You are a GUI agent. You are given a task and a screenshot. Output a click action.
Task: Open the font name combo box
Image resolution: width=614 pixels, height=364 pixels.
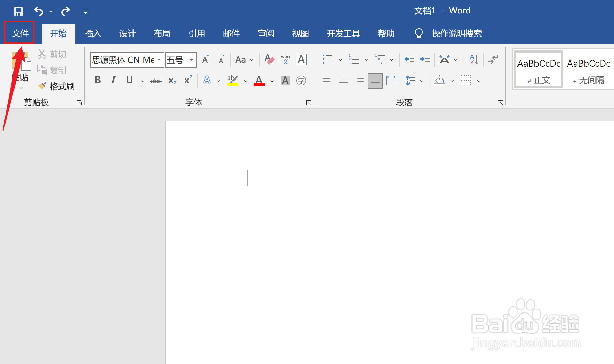coord(127,60)
